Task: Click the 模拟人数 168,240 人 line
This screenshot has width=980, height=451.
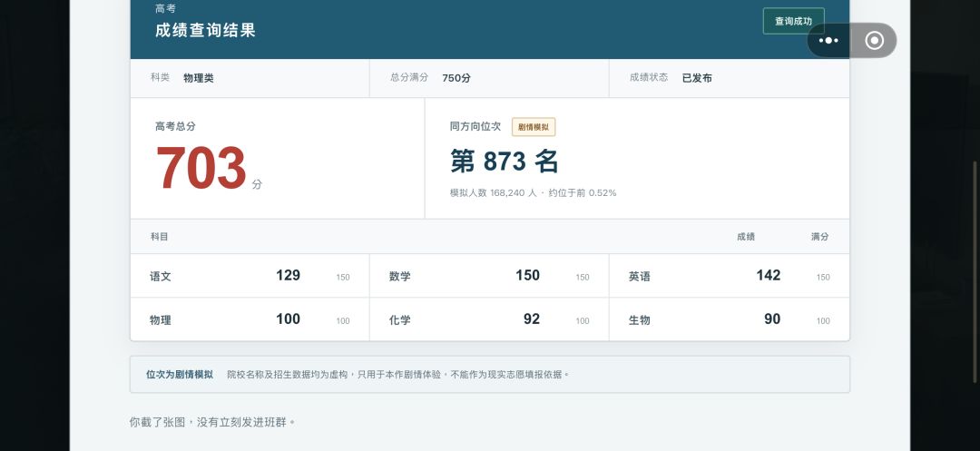Action: pos(534,193)
